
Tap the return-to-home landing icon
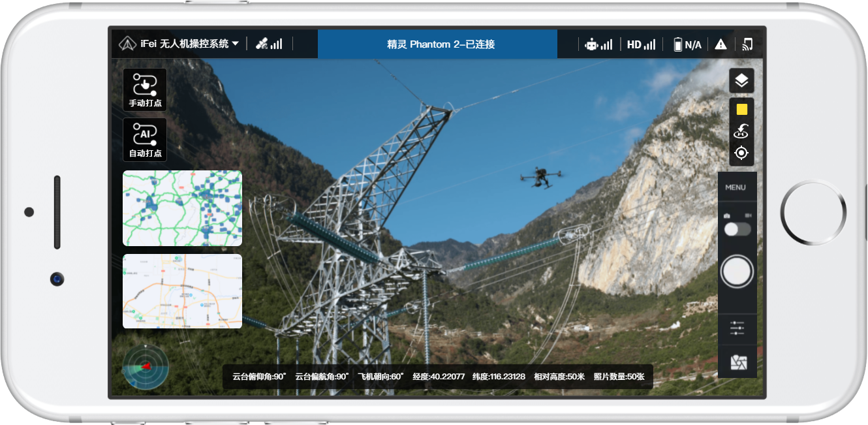(741, 131)
